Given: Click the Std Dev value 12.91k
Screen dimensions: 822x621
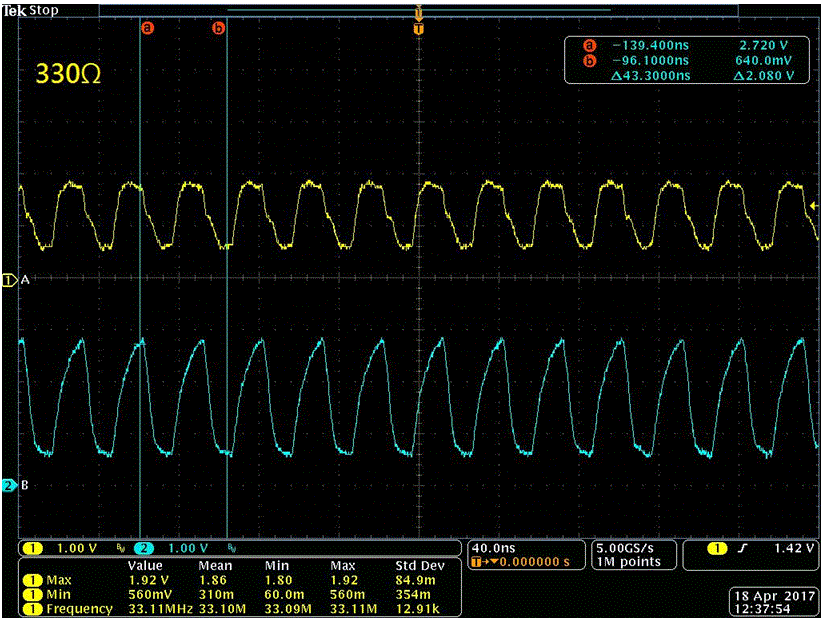Looking at the screenshot, I should click(x=417, y=609).
